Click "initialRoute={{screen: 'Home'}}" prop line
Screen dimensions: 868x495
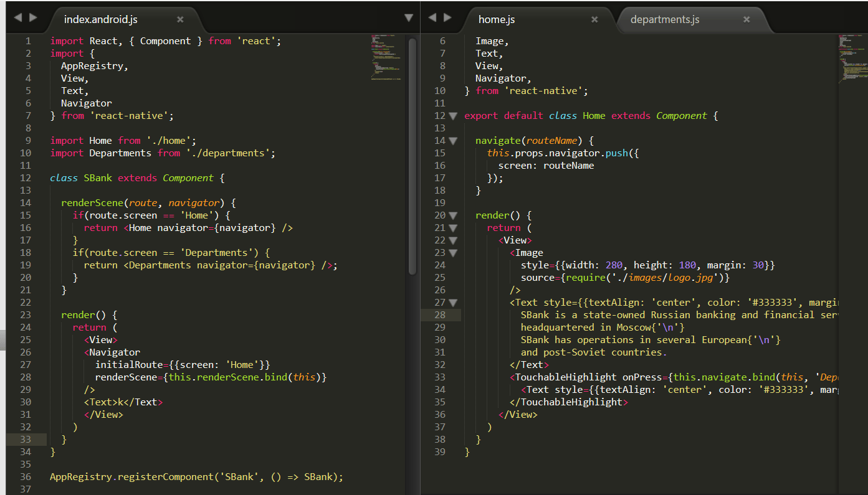(183, 365)
